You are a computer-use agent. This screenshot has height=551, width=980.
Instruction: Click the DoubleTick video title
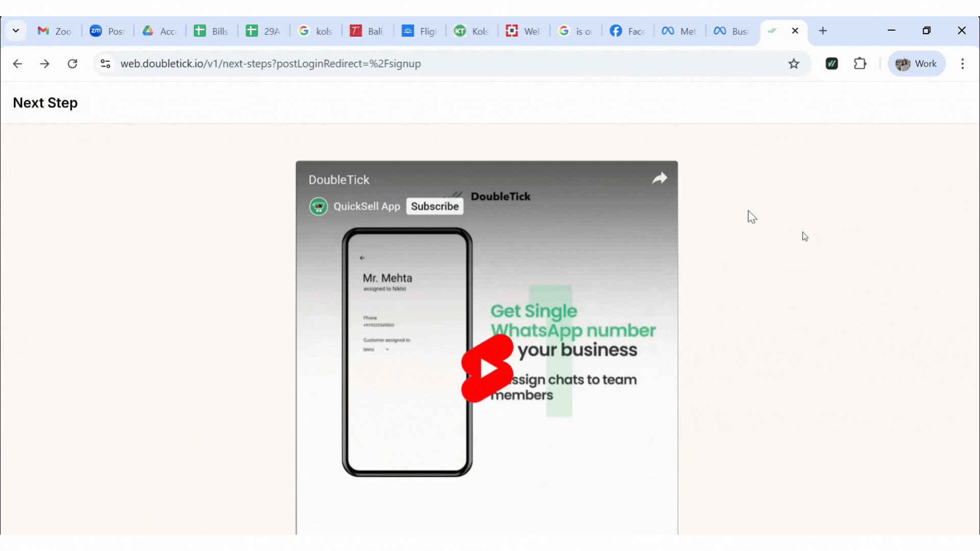[339, 180]
